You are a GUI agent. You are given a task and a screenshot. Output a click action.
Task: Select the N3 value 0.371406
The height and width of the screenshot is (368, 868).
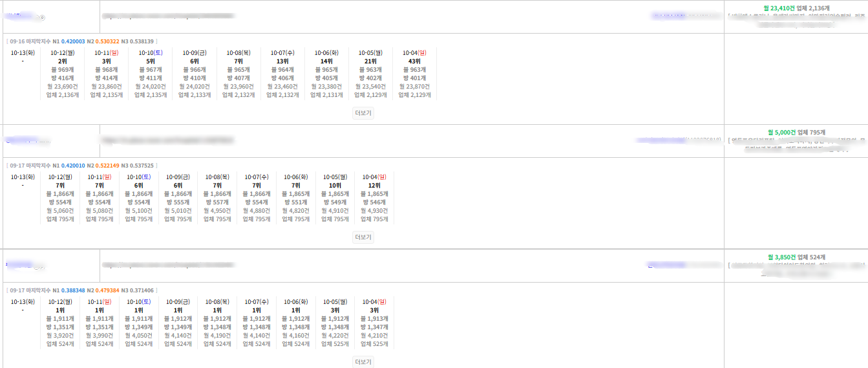tap(142, 290)
